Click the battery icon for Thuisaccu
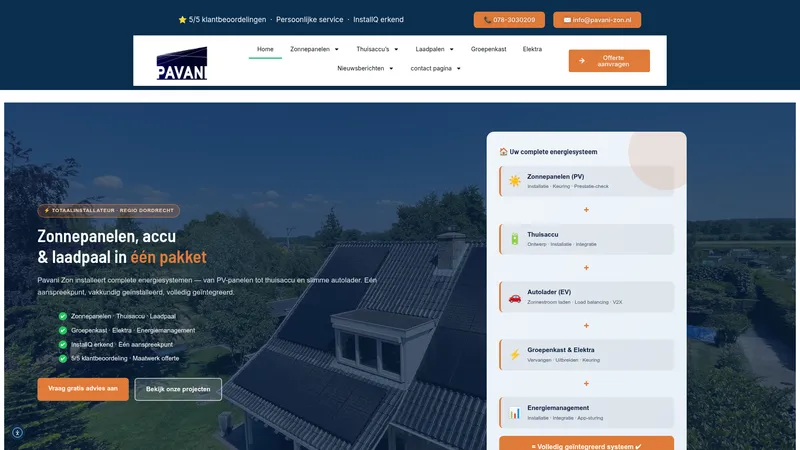 [x=514, y=239]
